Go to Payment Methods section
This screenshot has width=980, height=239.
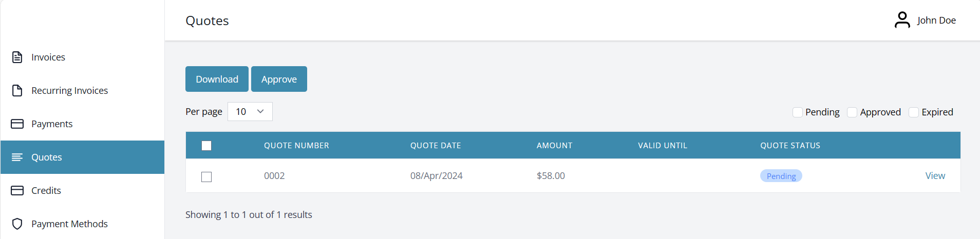coord(69,224)
